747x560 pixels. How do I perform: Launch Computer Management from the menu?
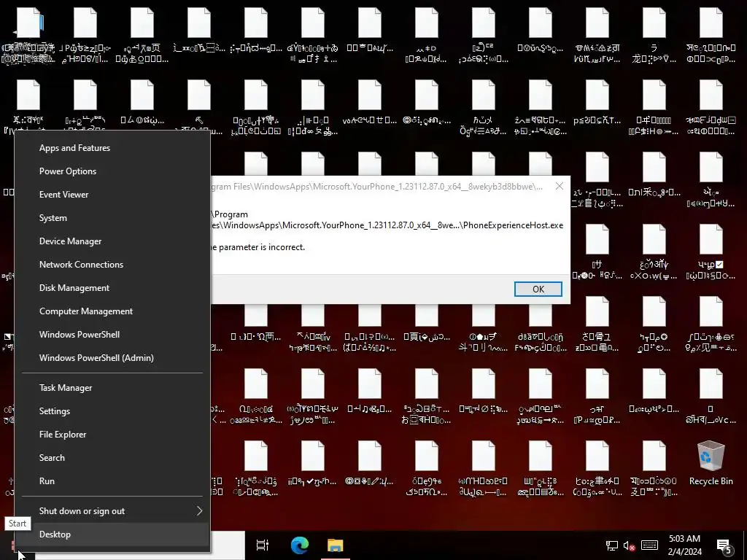click(x=112, y=311)
